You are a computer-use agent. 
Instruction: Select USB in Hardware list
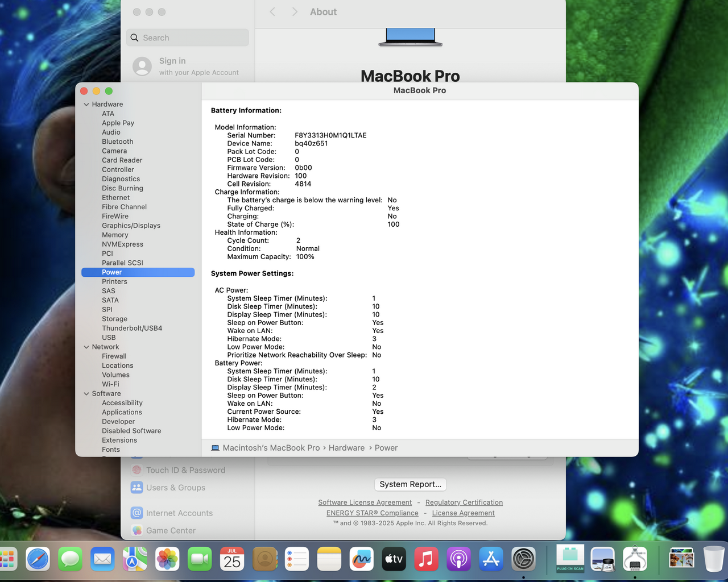pos(109,338)
